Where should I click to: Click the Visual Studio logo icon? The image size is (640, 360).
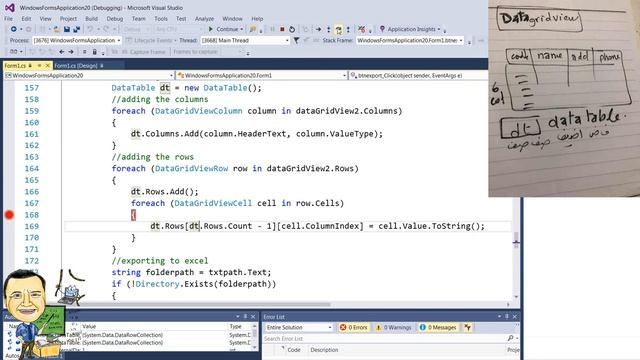pos(10,8)
